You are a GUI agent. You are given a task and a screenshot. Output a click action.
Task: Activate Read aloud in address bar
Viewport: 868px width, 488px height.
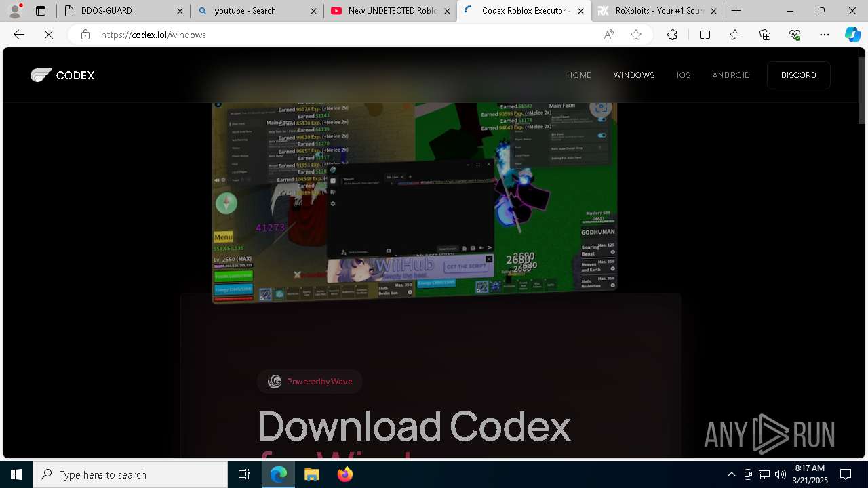pyautogui.click(x=609, y=35)
